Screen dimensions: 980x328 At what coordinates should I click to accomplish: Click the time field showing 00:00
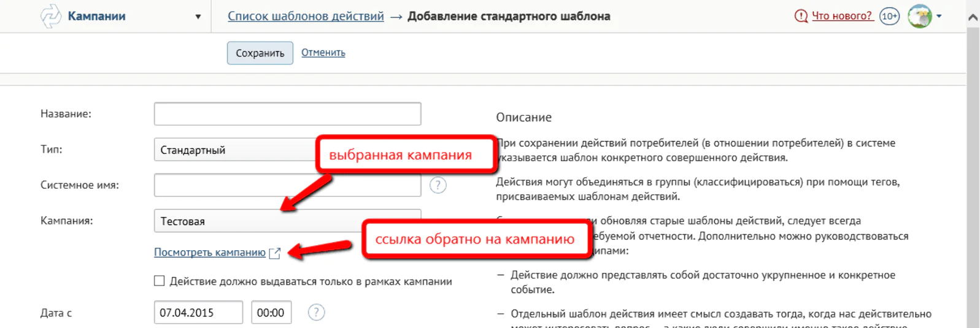coord(271,313)
